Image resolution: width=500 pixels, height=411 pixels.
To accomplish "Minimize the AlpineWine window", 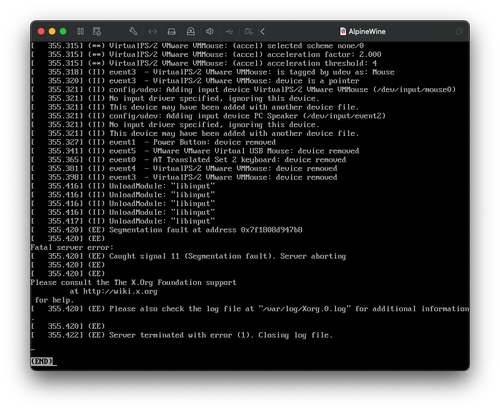I will 52,31.
